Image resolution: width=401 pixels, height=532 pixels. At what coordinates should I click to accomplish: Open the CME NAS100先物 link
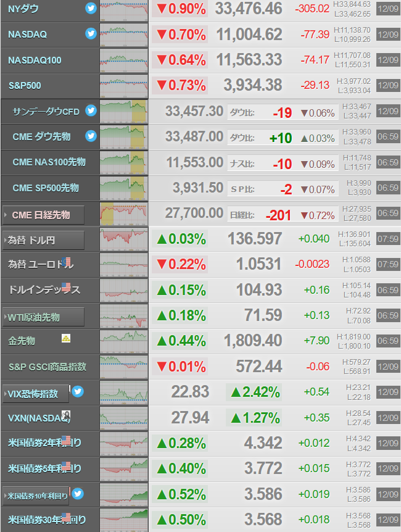[49, 162]
